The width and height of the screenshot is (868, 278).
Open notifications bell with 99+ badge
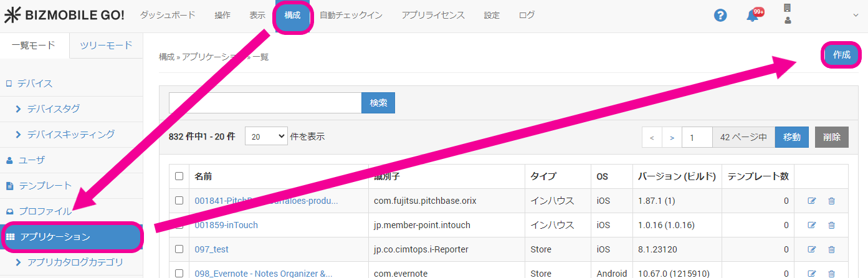click(x=753, y=16)
